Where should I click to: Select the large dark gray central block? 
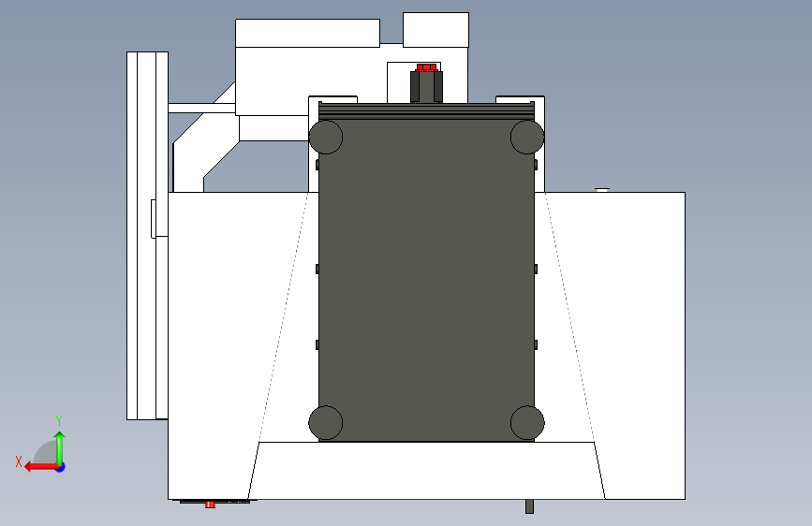click(x=426, y=280)
